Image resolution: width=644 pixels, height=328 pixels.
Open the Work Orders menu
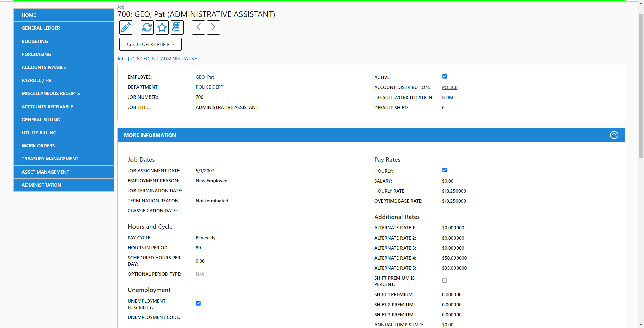(x=64, y=146)
